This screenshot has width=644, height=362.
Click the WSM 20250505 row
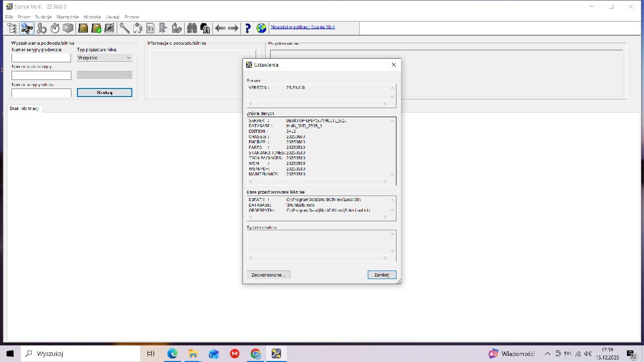[277, 163]
